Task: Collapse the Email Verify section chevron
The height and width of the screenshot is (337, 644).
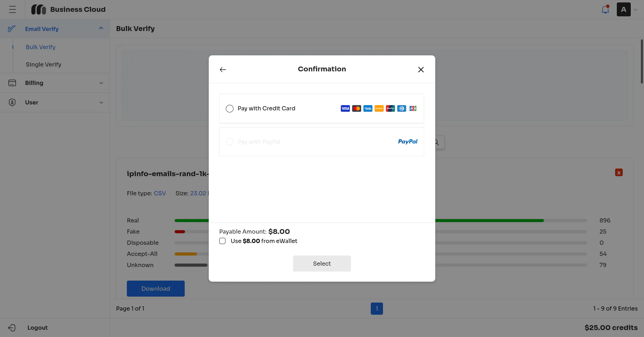Action: point(101,28)
